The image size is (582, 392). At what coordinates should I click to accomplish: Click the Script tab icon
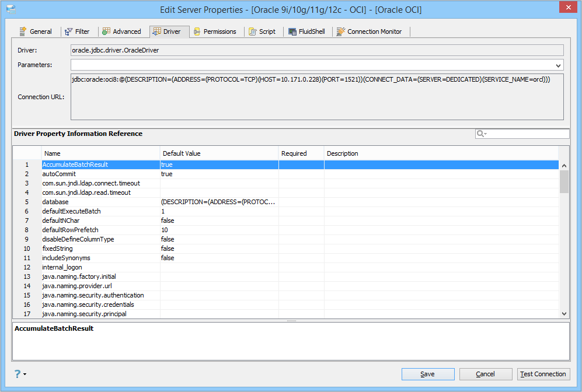(253, 32)
